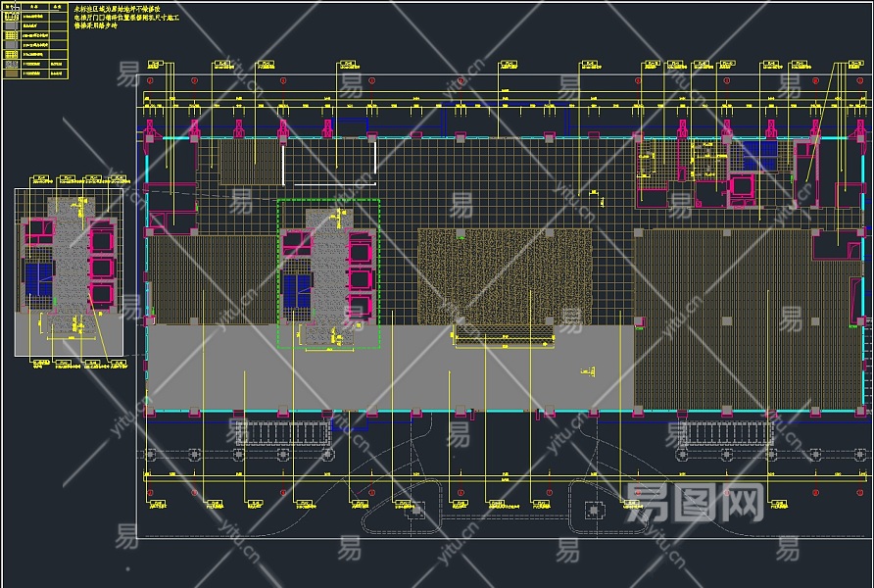
Task: Click the blue staircase in the enlarged detail
Action: [x=39, y=279]
